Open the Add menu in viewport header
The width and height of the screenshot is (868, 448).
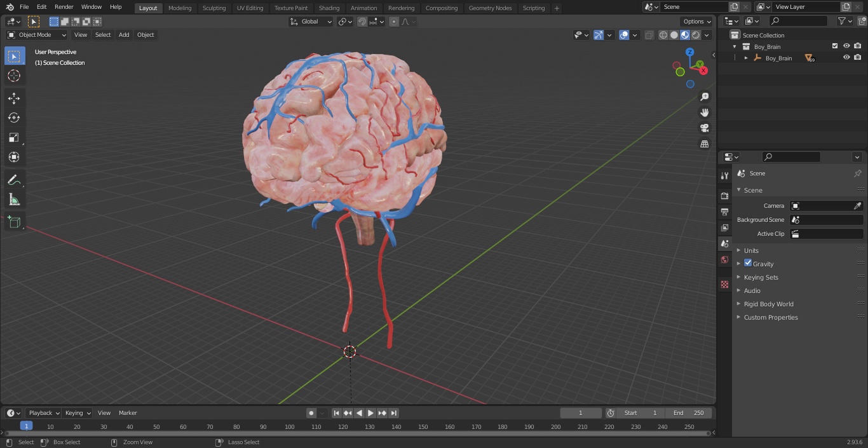click(124, 35)
